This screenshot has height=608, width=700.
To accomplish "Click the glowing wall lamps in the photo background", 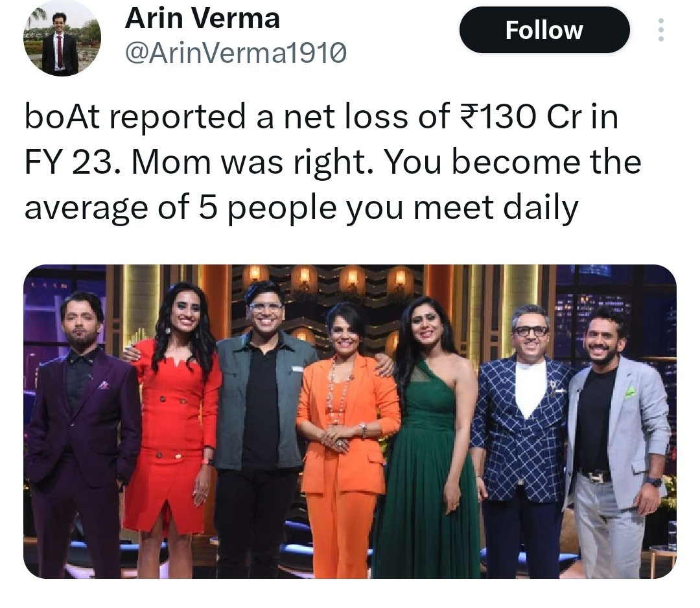I will (x=328, y=277).
